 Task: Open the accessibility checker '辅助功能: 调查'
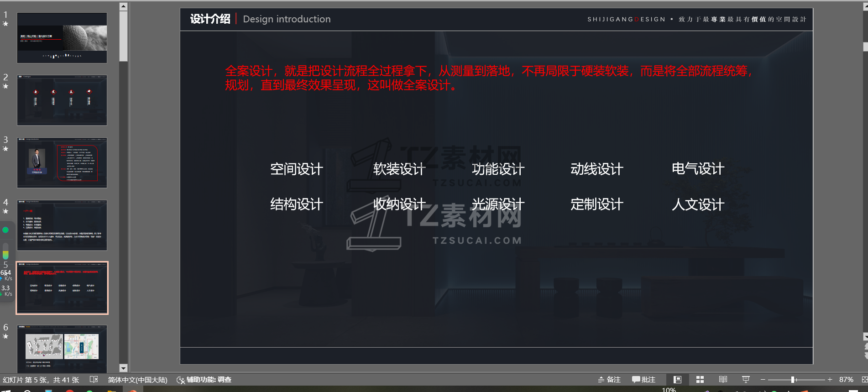[x=204, y=380]
